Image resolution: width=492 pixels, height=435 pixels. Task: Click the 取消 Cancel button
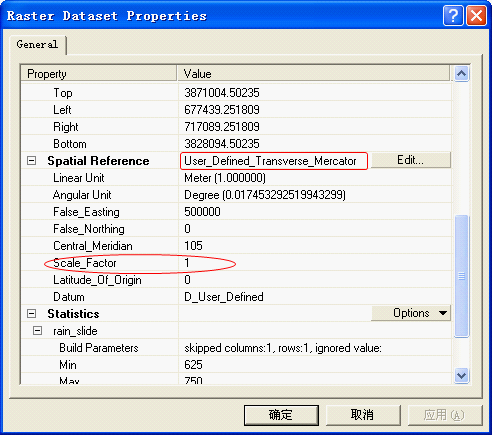[363, 415]
